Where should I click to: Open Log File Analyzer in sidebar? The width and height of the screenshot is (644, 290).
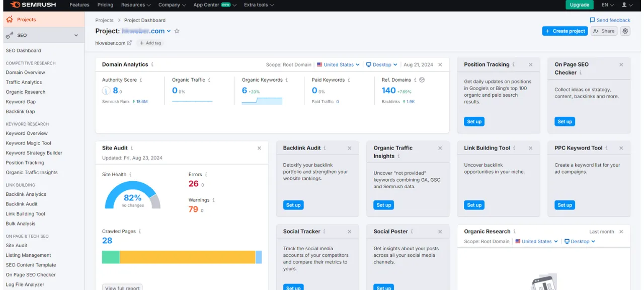[x=25, y=284]
